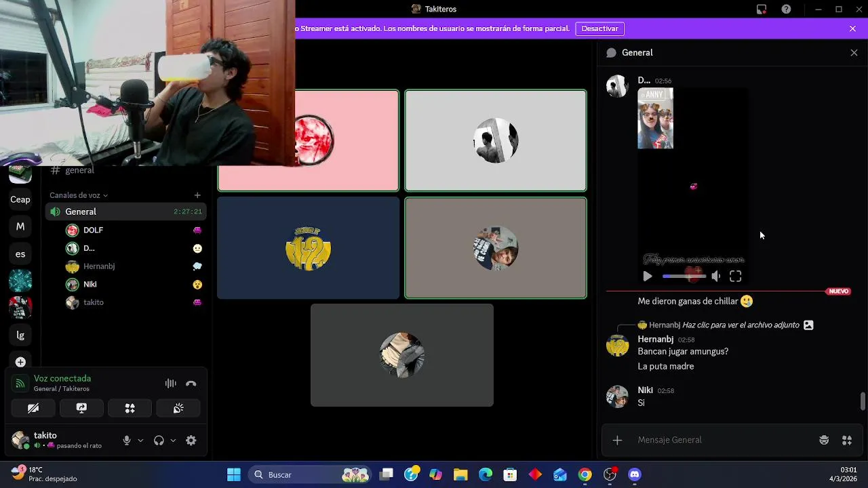
Task: Click D... author avatar in chat
Action: (x=617, y=86)
